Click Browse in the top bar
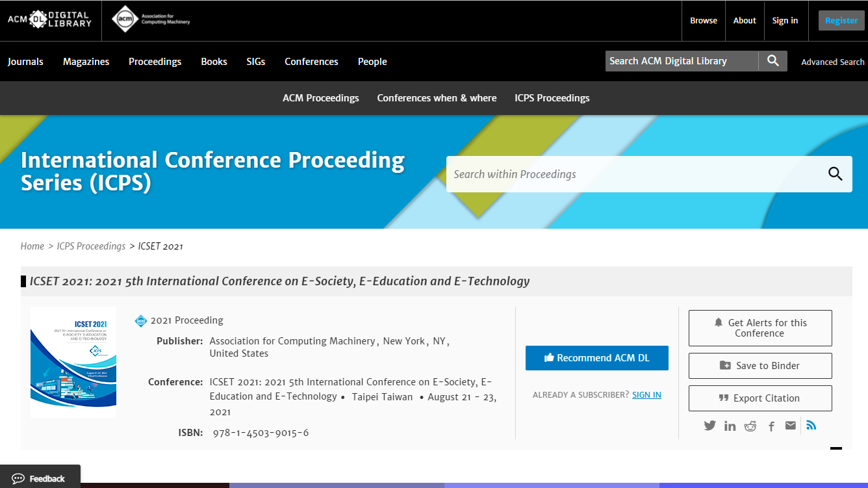 704,21
